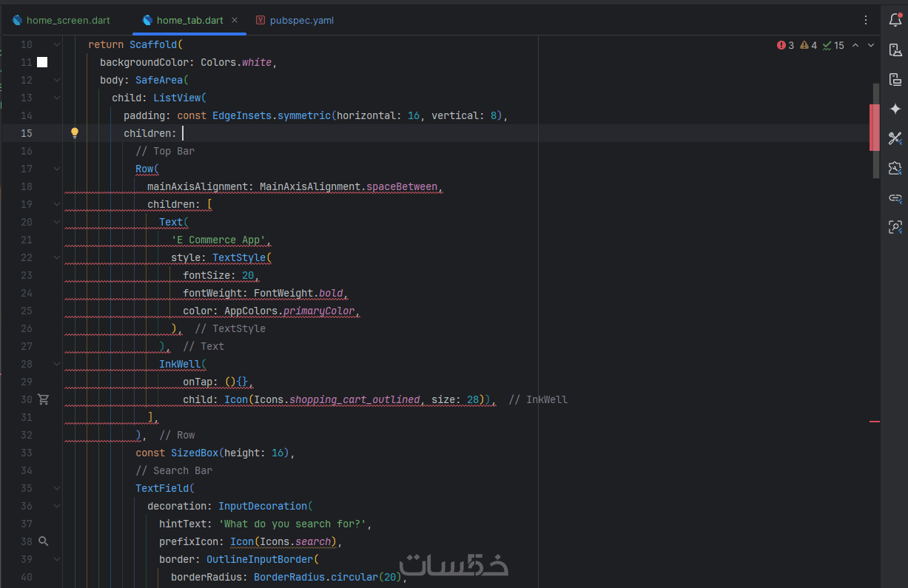
Task: Jump to the next highlighted error arrow
Action: coord(871,45)
